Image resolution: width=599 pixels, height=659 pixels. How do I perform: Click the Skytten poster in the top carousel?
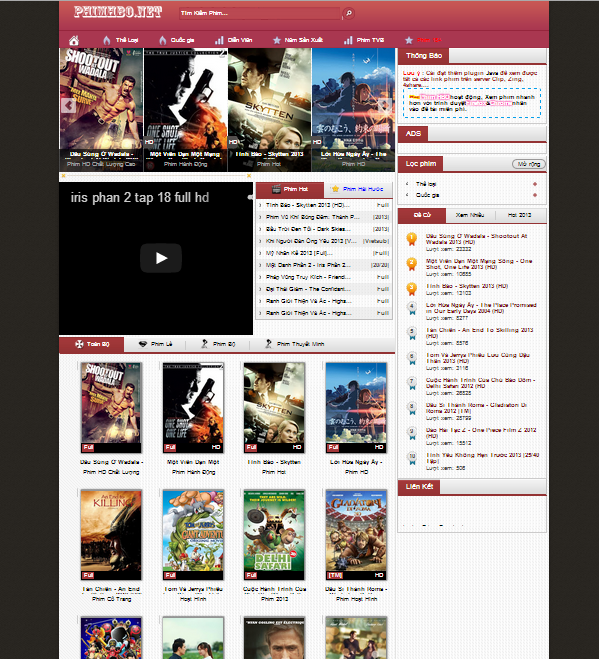(269, 110)
